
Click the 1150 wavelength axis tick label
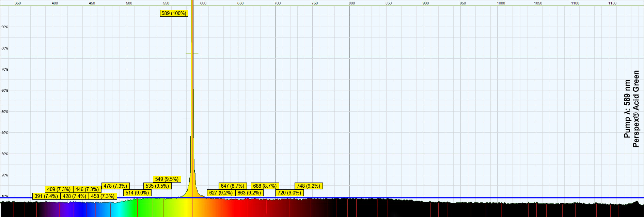click(x=612, y=3)
